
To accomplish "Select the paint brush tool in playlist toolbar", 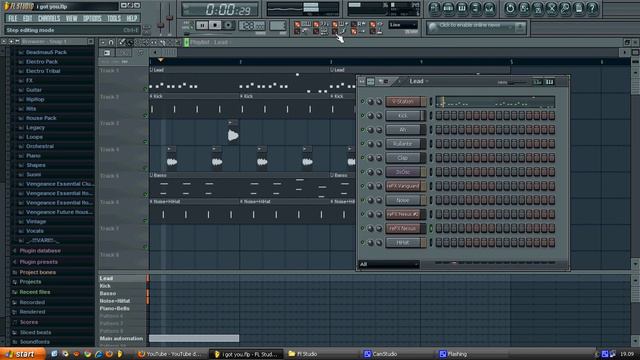I will tap(130, 42).
